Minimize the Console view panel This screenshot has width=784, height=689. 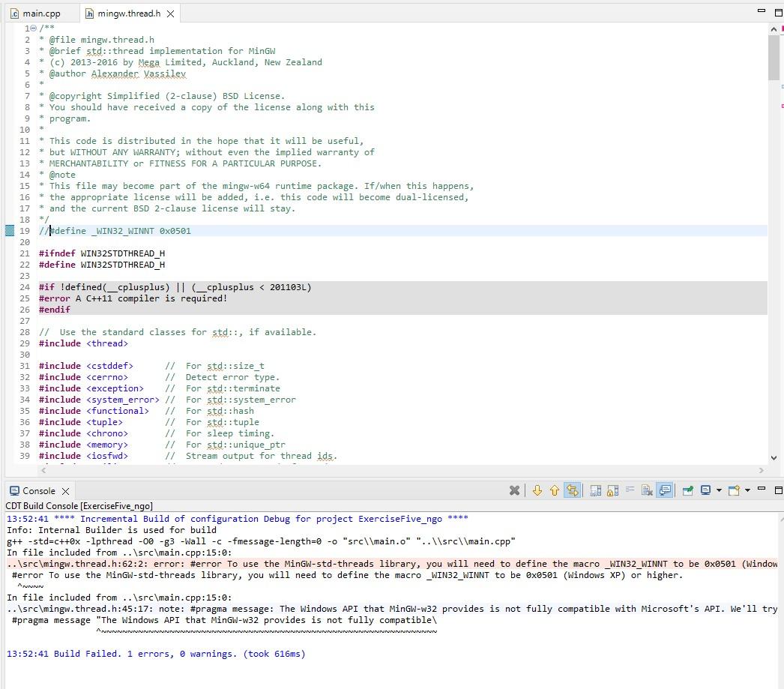click(762, 489)
